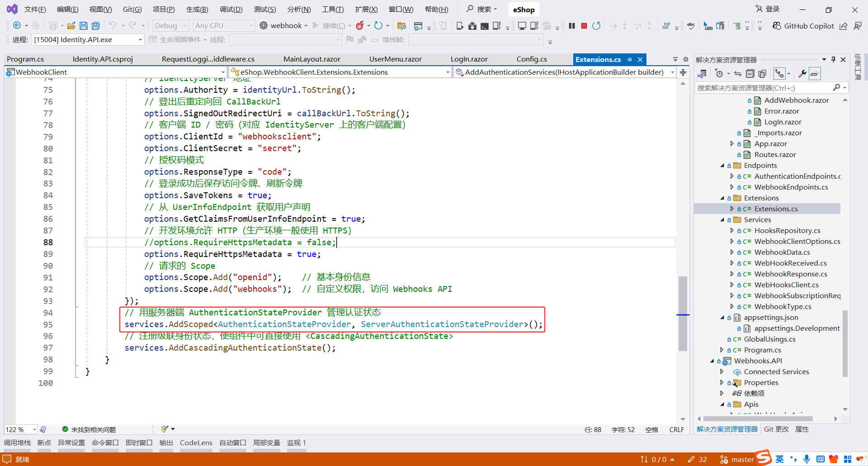The width and height of the screenshot is (868, 466).
Task: Click the webhook launch profile gear icon
Action: [264, 26]
